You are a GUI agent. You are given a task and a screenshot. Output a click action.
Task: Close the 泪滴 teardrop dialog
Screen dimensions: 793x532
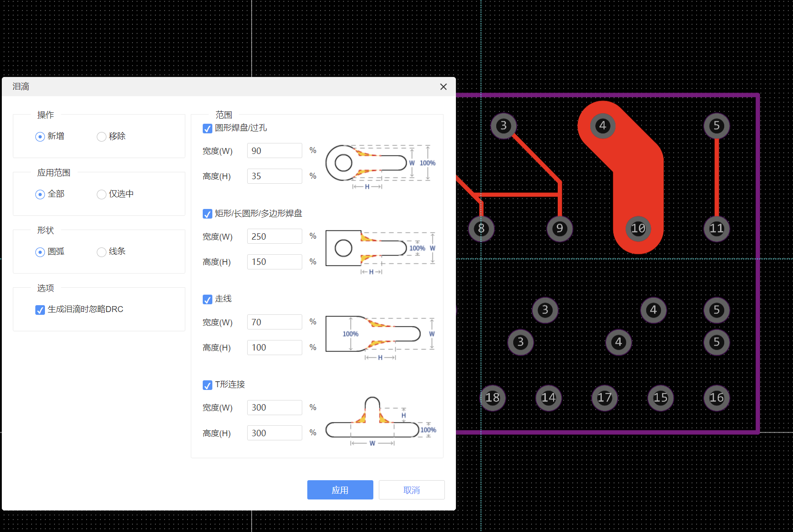(443, 87)
